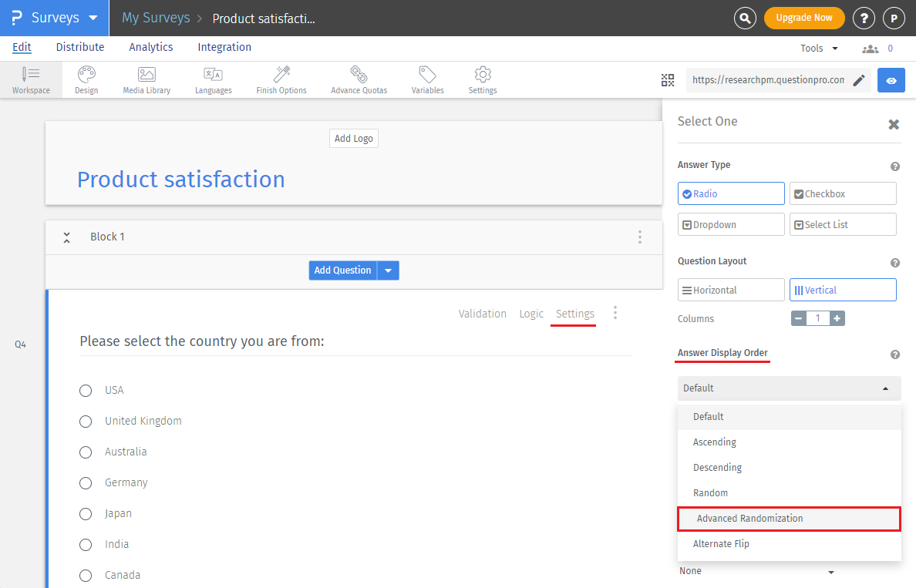Image resolution: width=916 pixels, height=588 pixels.
Task: Open the Tools dropdown menu
Action: 819,48
